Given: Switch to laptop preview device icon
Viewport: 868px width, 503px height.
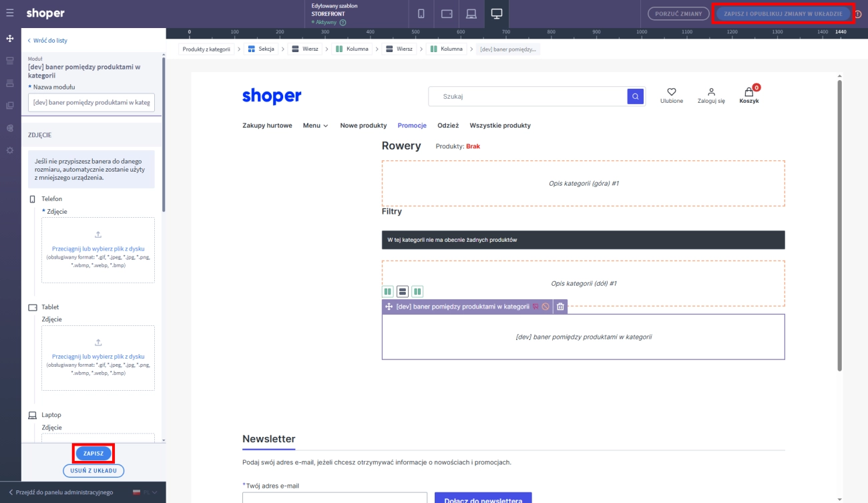Looking at the screenshot, I should (x=471, y=13).
